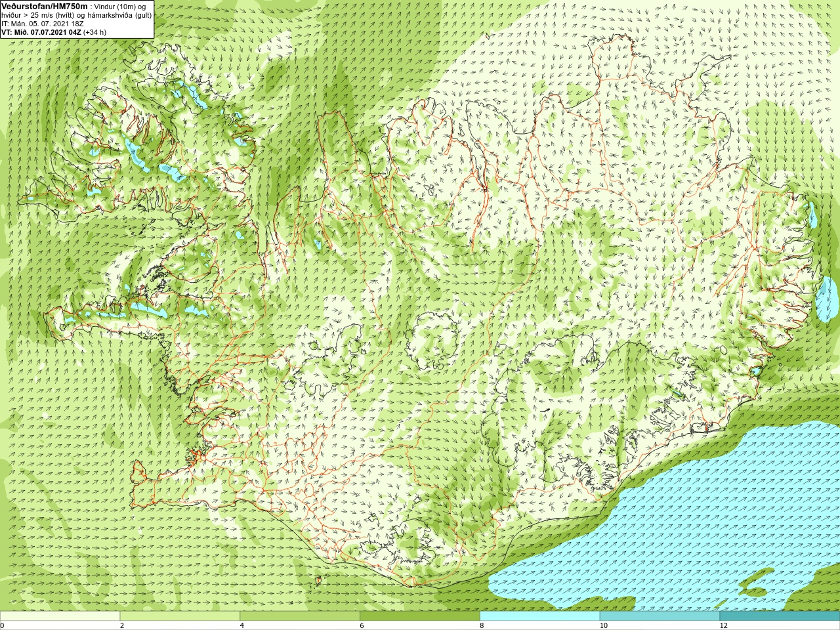Click the legend value '10'
The image size is (840, 630).
[x=603, y=625]
